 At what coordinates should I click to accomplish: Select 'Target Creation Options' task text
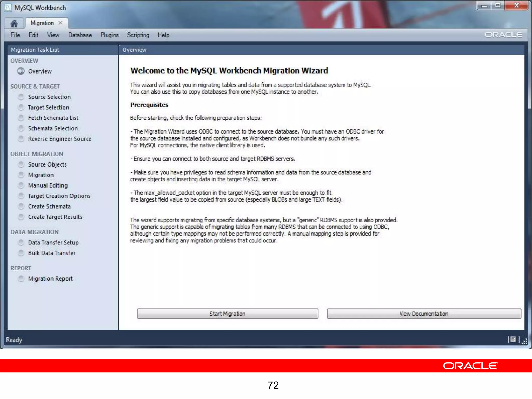[59, 196]
